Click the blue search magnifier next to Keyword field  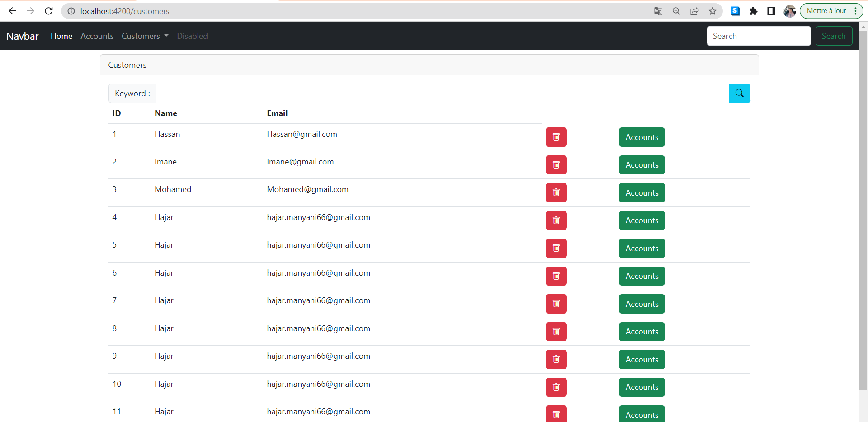click(740, 93)
